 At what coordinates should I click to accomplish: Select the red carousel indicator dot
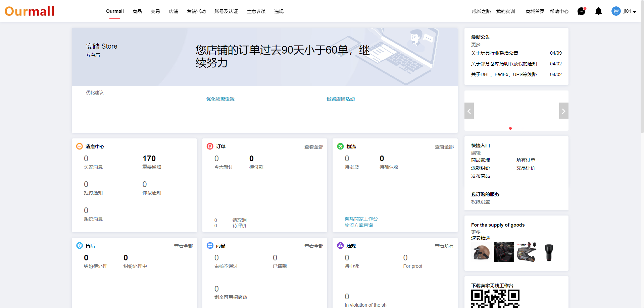tap(510, 128)
